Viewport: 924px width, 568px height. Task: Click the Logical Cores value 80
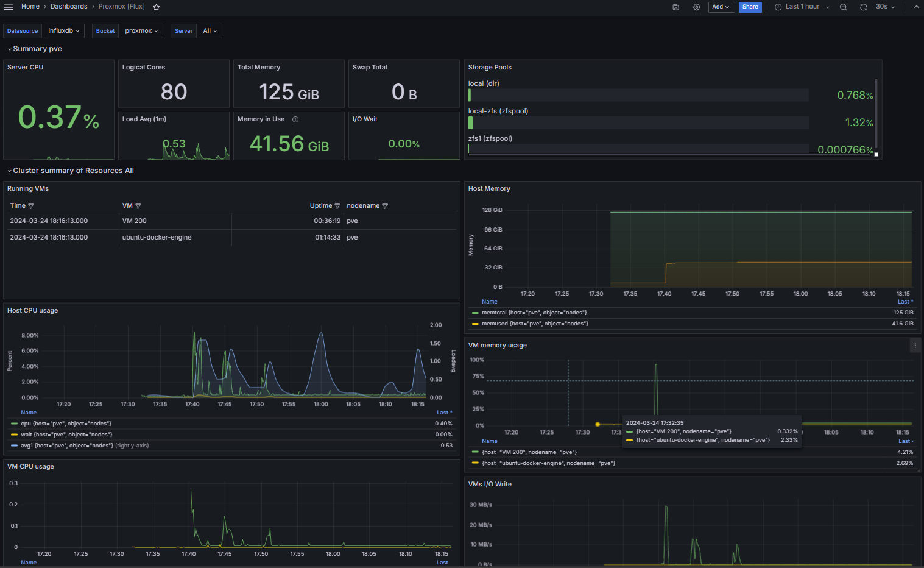tap(174, 92)
